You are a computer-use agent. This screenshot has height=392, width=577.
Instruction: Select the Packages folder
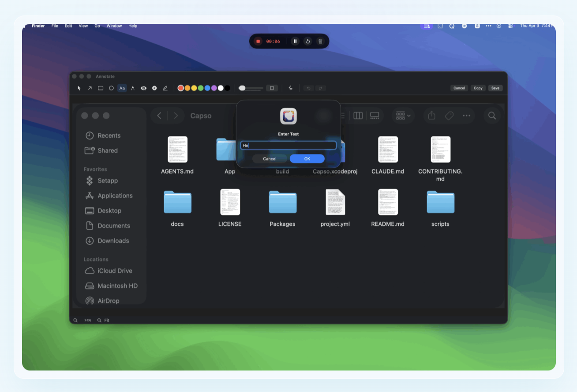coord(282,208)
